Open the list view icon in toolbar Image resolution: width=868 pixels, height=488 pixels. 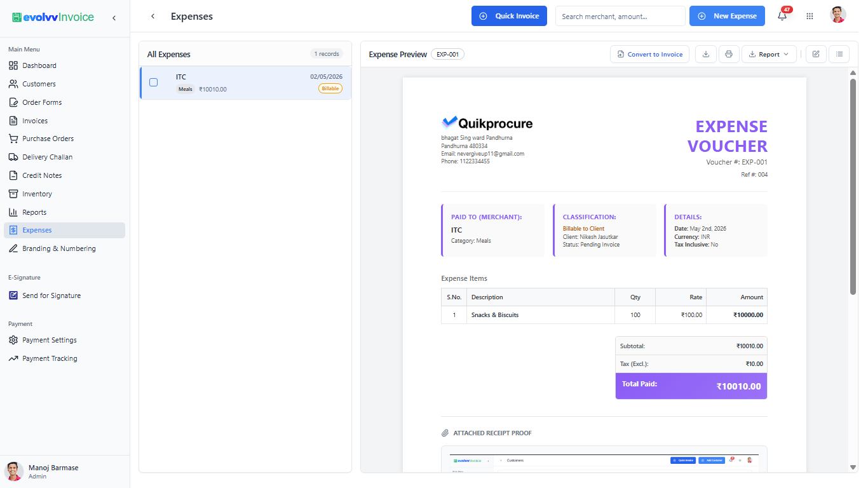coord(839,54)
